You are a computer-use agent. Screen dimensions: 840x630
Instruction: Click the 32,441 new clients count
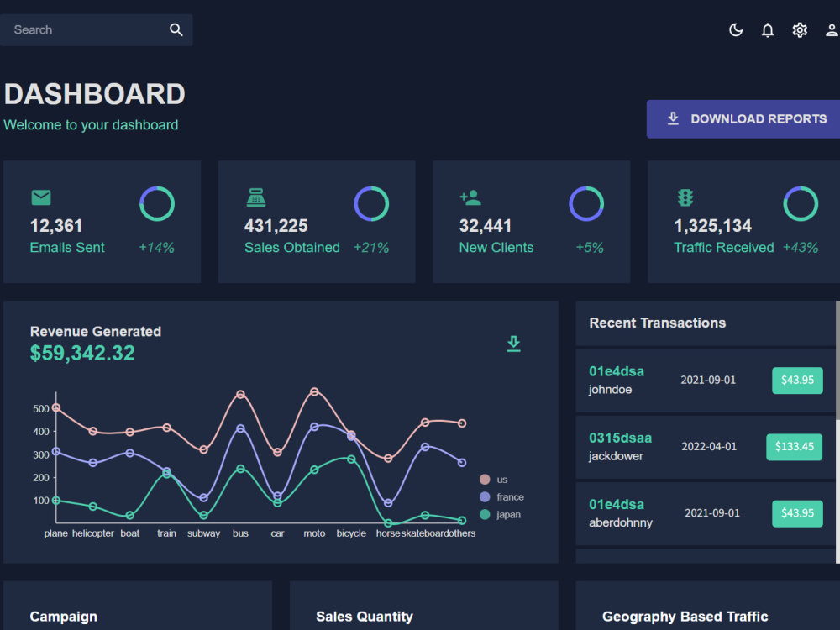click(486, 225)
